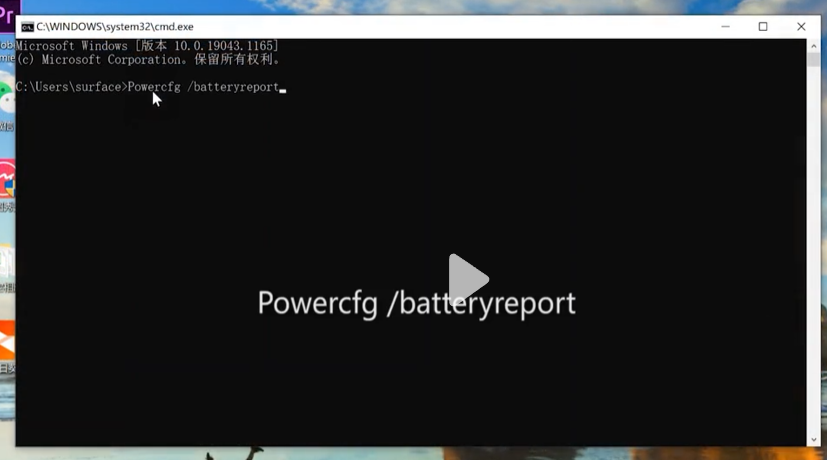Image resolution: width=827 pixels, height=460 pixels.
Task: Select the pink-red desktop icon behind the window
Action: [7, 180]
